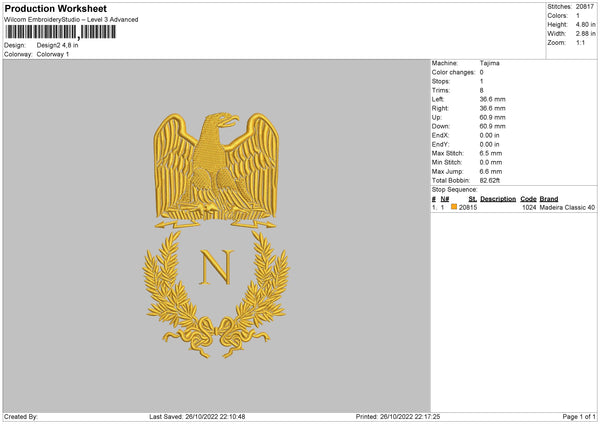The height and width of the screenshot is (424, 600).
Task: Click the Max Stitch value 6.5 mm
Action: [x=491, y=153]
